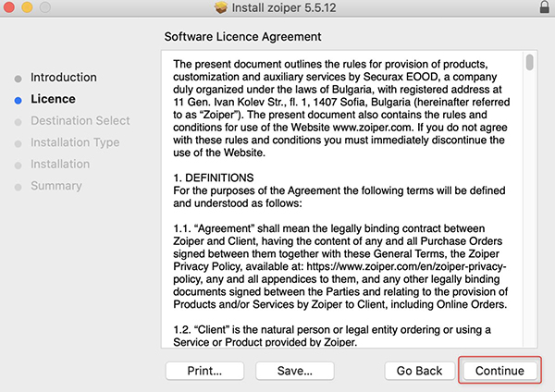This screenshot has height=392, width=555.
Task: Click the lock icon in title bar
Action: point(545,6)
